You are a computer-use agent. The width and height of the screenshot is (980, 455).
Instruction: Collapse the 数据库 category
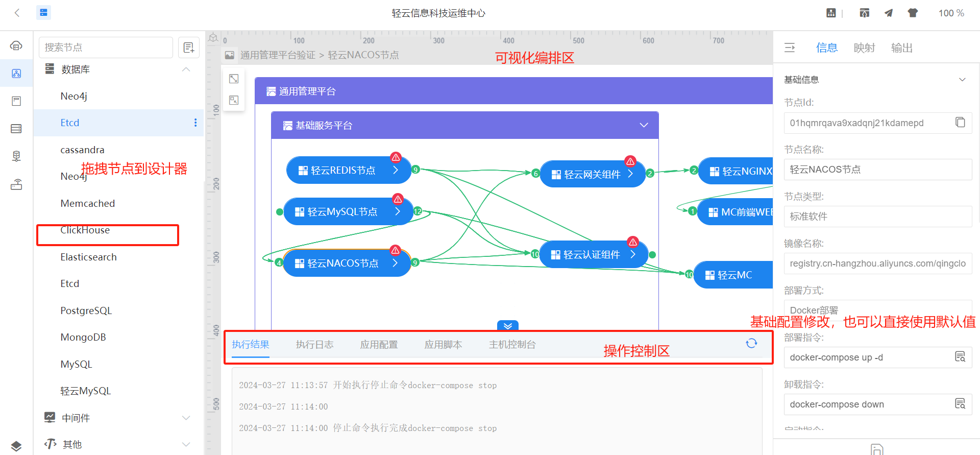[186, 69]
